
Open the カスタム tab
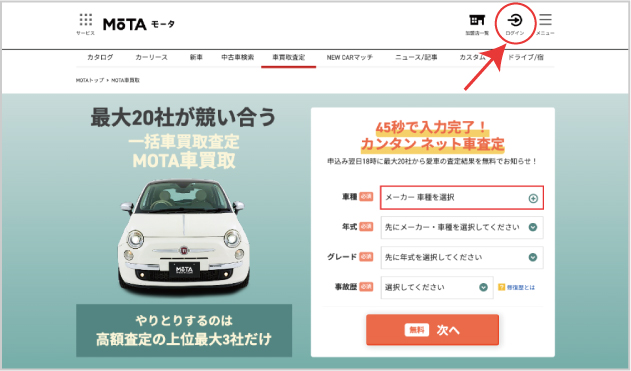(x=472, y=57)
